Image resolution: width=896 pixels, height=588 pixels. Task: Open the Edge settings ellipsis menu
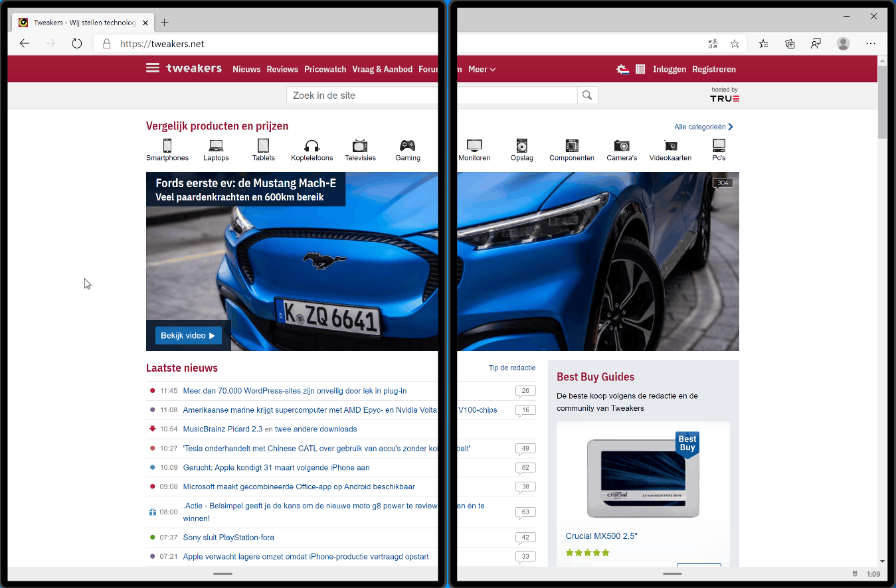click(870, 43)
